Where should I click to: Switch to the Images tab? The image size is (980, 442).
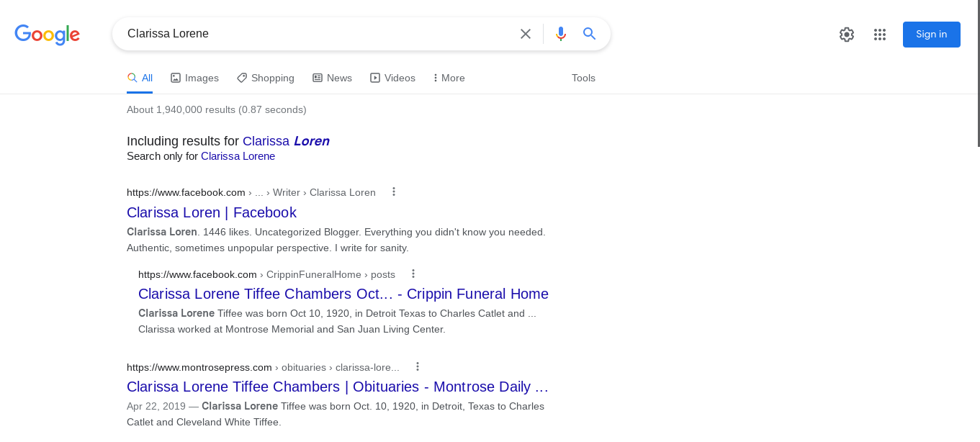pos(194,78)
